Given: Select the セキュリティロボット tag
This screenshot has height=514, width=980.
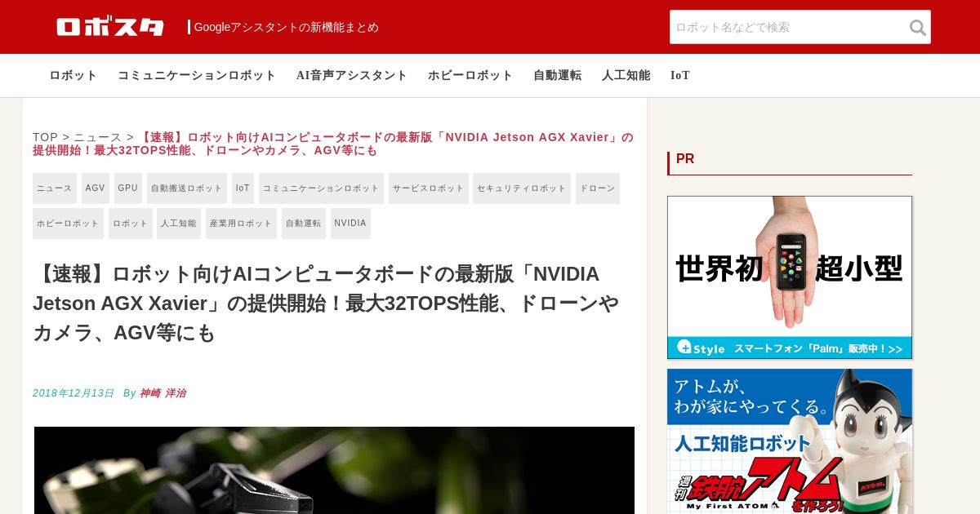Looking at the screenshot, I should 522,188.
